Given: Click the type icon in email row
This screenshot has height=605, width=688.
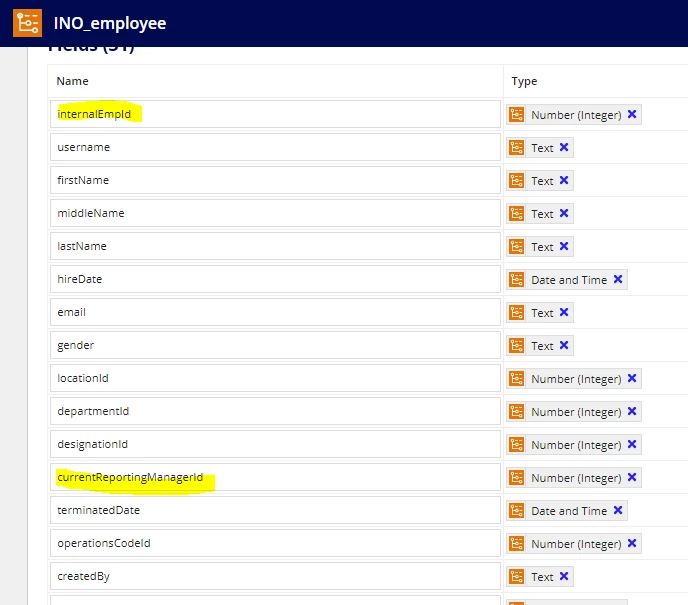Looking at the screenshot, I should pos(516,312).
